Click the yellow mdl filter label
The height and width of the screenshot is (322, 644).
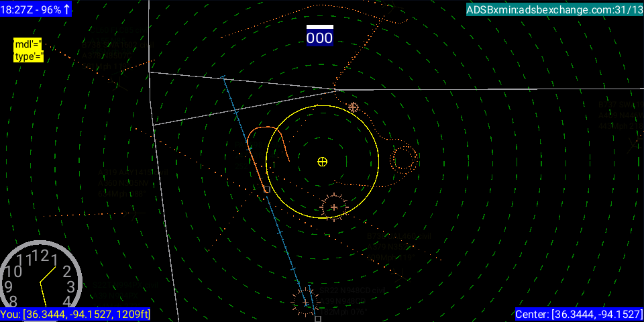(28, 44)
